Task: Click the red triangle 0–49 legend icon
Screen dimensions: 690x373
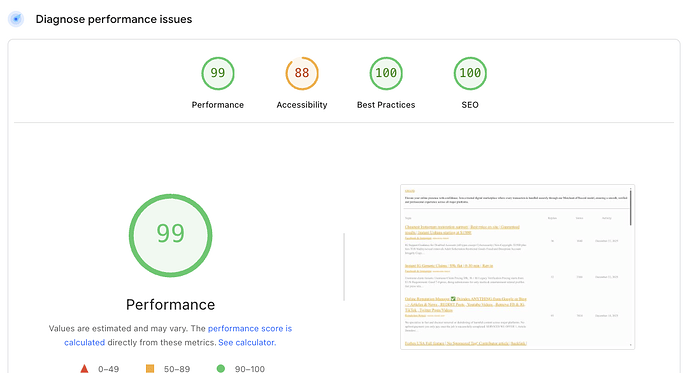Action: pos(84,369)
